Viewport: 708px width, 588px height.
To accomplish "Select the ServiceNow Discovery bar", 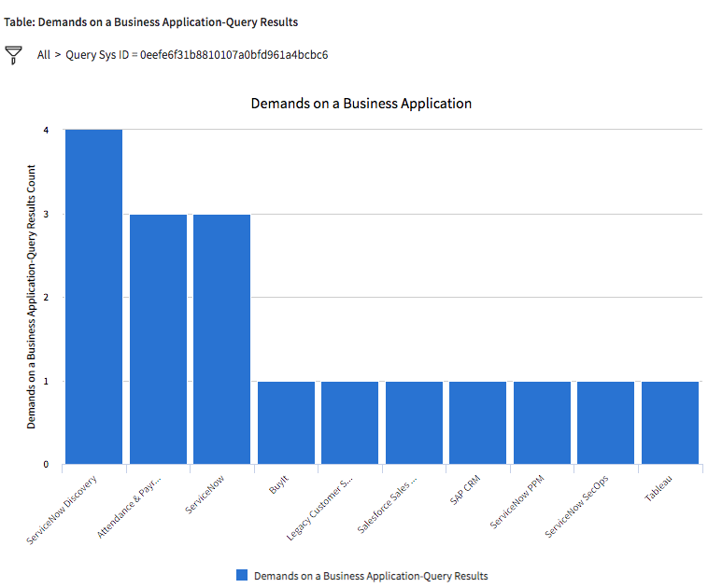I will point(94,297).
